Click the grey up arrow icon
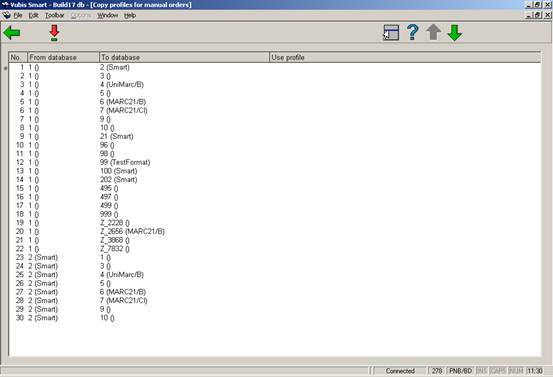 (433, 32)
